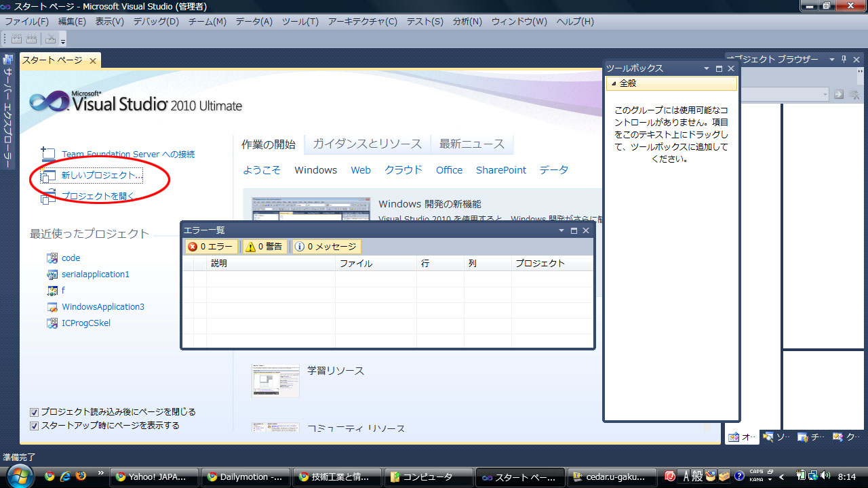Click the New Project (新しいプロジェクト) icon
Screen dimensions: 868x488
(x=47, y=176)
